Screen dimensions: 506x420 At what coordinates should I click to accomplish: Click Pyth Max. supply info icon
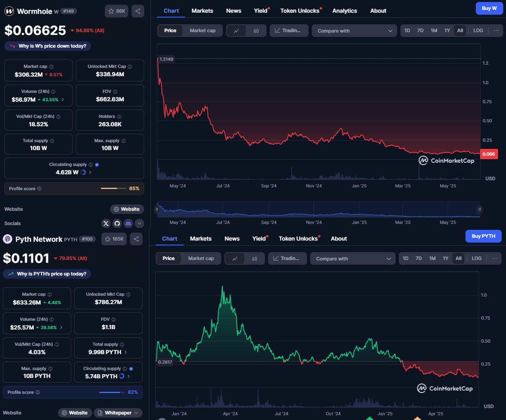[x=50, y=369]
